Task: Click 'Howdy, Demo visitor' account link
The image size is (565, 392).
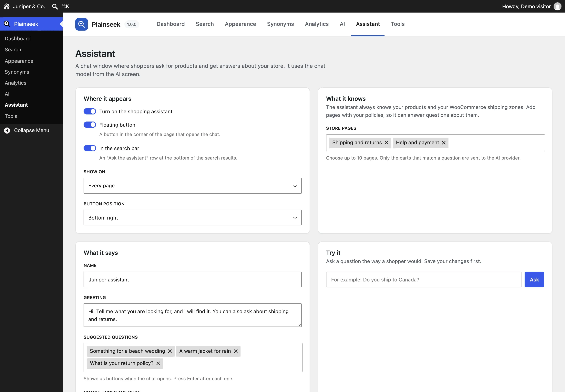Action: point(526,6)
